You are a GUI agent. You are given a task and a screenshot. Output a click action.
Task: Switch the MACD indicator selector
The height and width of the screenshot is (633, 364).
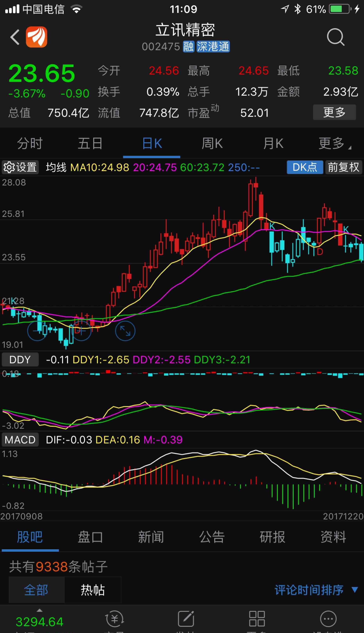pyautogui.click(x=20, y=440)
